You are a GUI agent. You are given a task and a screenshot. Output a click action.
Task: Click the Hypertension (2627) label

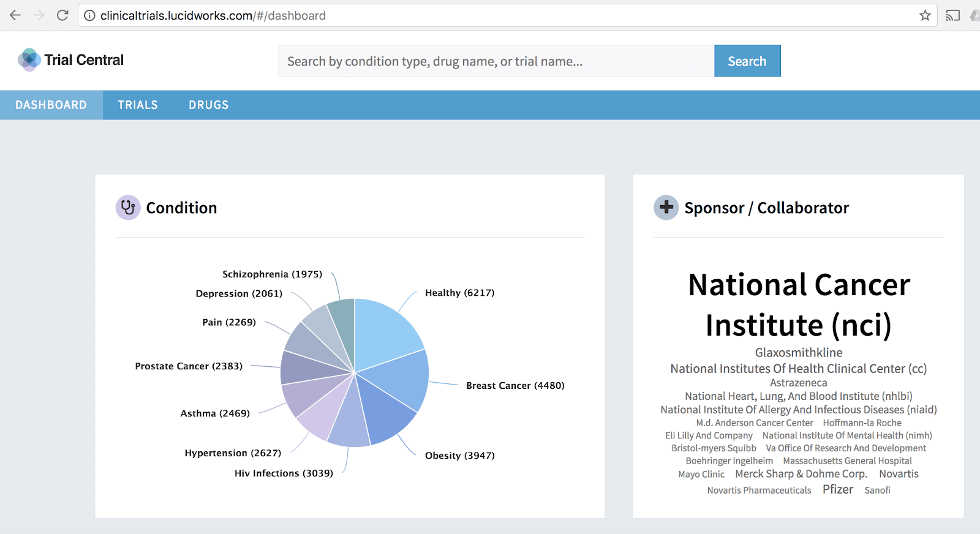[x=233, y=453]
